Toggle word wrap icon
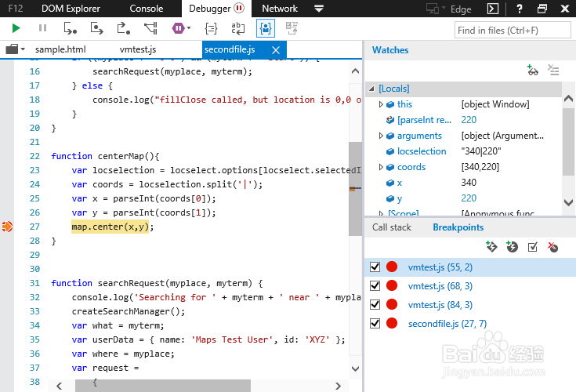This screenshot has width=576, height=392. coord(238,28)
